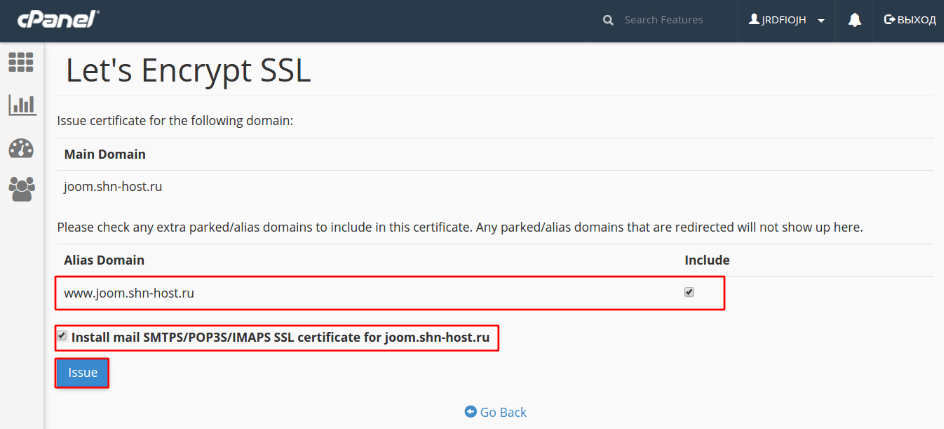Click the Go Back arrow icon

tap(470, 412)
